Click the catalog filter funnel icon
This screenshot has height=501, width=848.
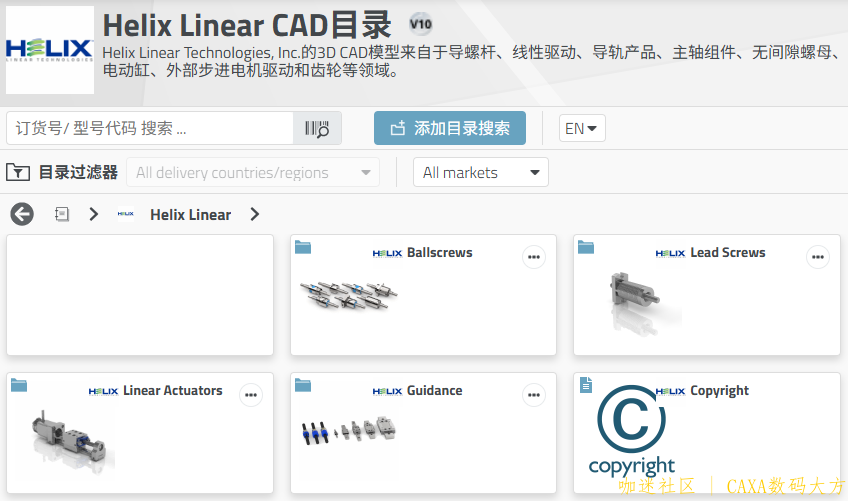coord(18,173)
